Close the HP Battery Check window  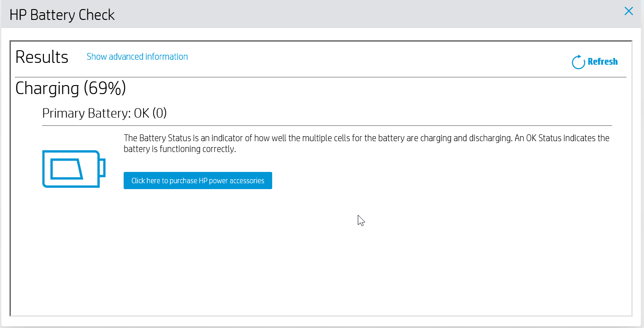(x=629, y=11)
